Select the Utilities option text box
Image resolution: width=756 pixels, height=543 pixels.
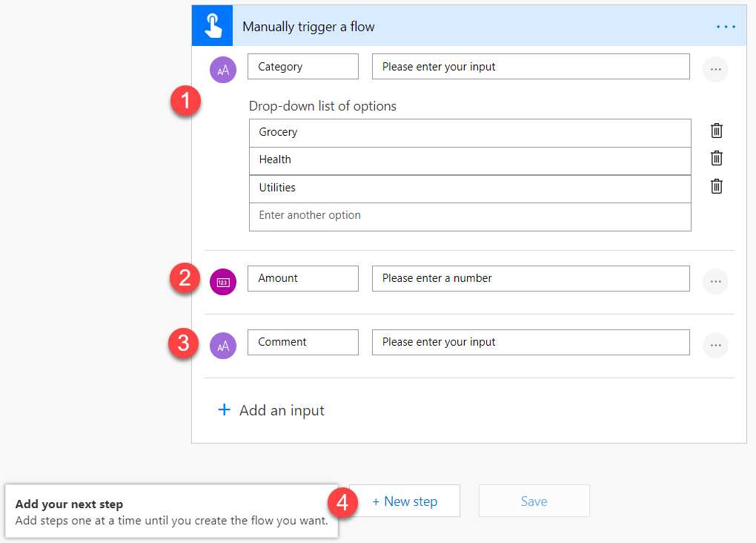pyautogui.click(x=470, y=188)
